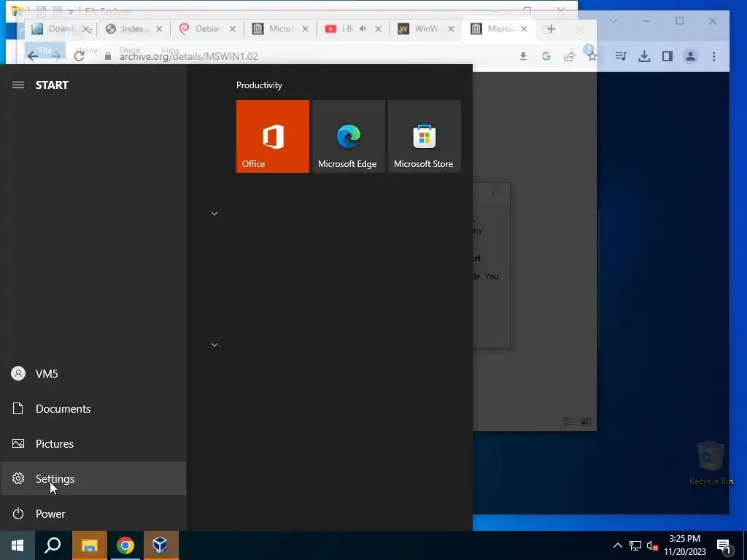747x560 pixels.
Task: Expand the upper collapsed tile group chevron
Action: [x=214, y=214]
